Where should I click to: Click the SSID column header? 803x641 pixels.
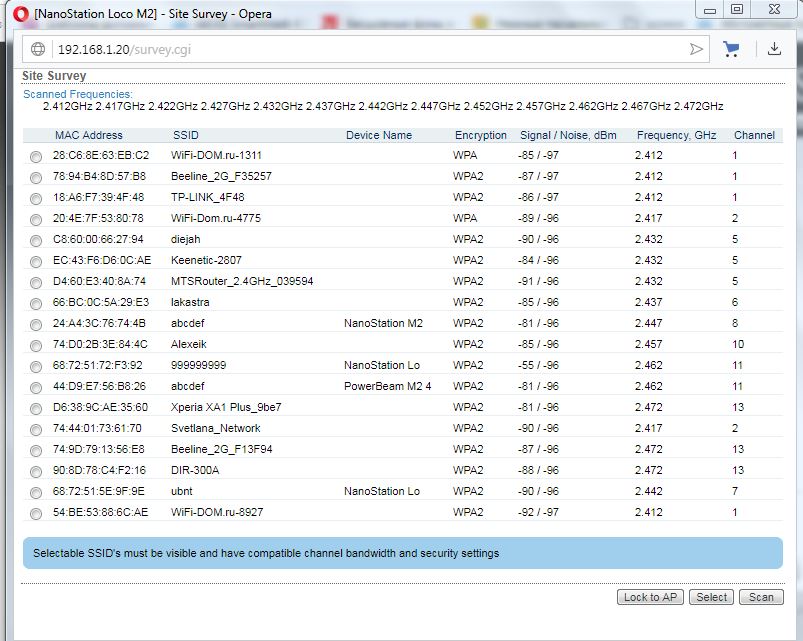click(185, 135)
